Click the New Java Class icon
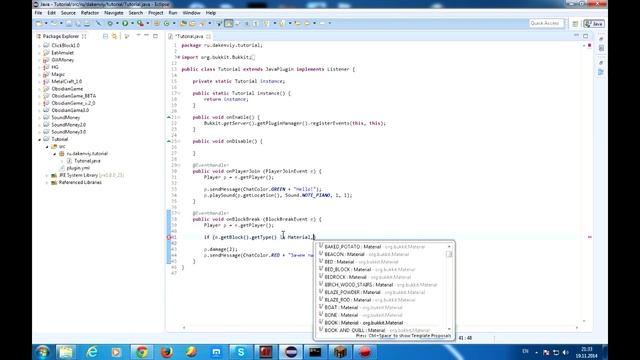Screen dimensions: 640x360 tap(166, 24)
